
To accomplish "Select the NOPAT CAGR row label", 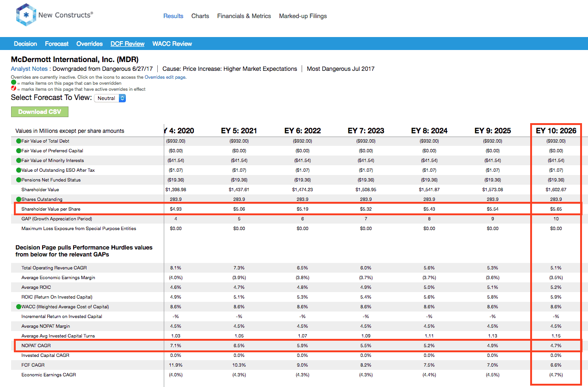I will click(x=37, y=346).
